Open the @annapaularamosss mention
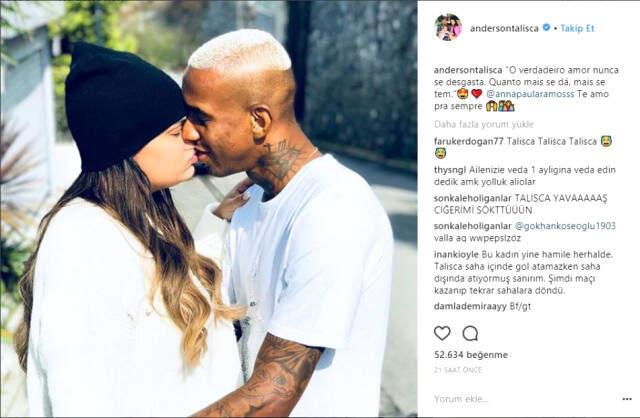640x418 pixels. pyautogui.click(x=530, y=94)
